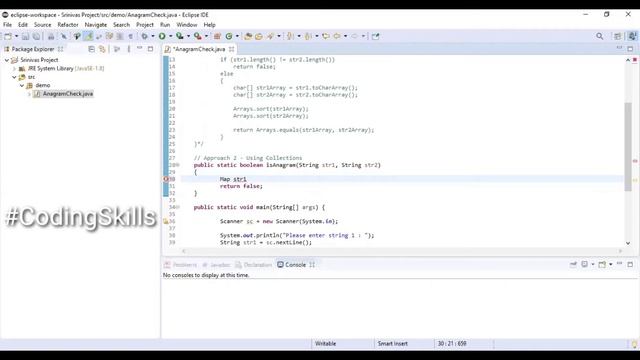The width and height of the screenshot is (640, 360).
Task: Click the green Run button icon
Action: pyautogui.click(x=162, y=36)
